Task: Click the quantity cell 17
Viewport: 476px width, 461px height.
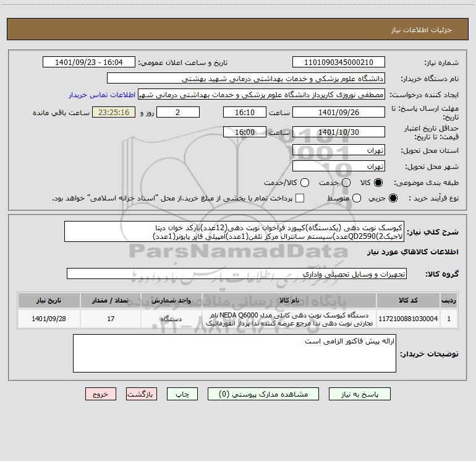Action: (x=111, y=319)
